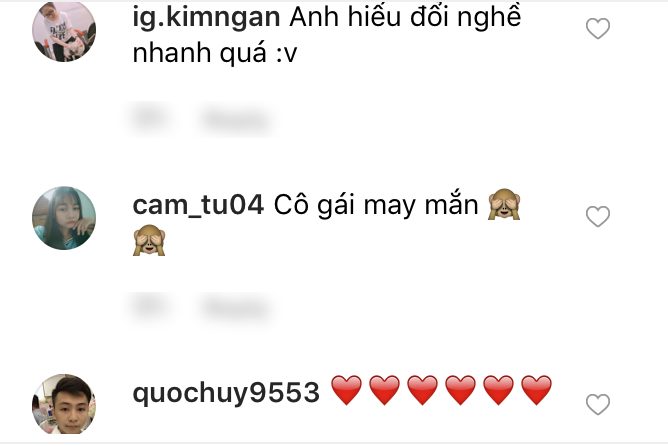Select the comment text 'Cô gái may mắn'

pos(376,205)
